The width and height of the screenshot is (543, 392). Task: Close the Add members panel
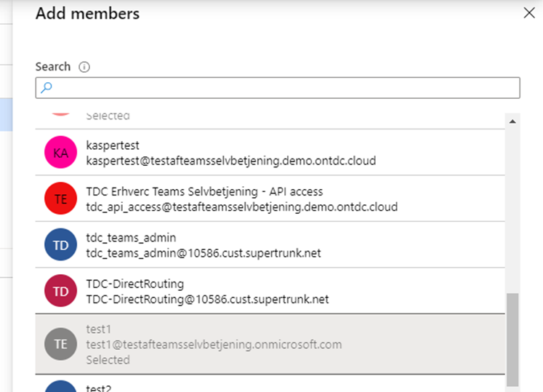528,13
